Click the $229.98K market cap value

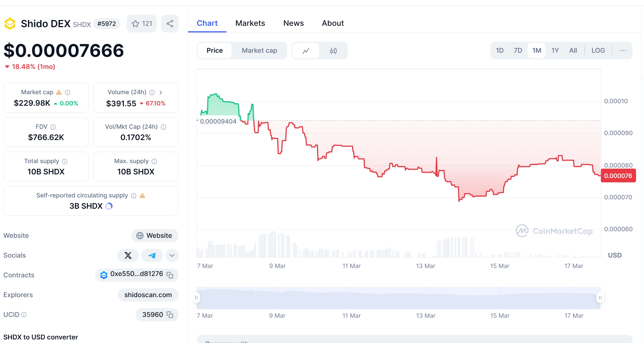pos(32,103)
